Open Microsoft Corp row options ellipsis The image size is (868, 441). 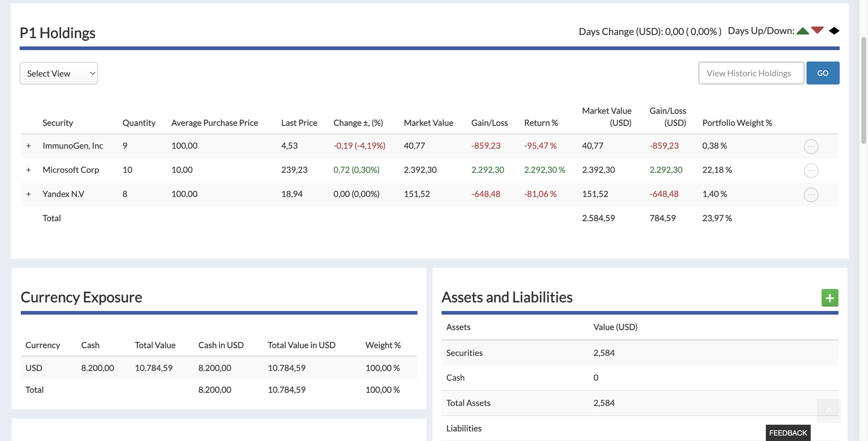point(811,171)
